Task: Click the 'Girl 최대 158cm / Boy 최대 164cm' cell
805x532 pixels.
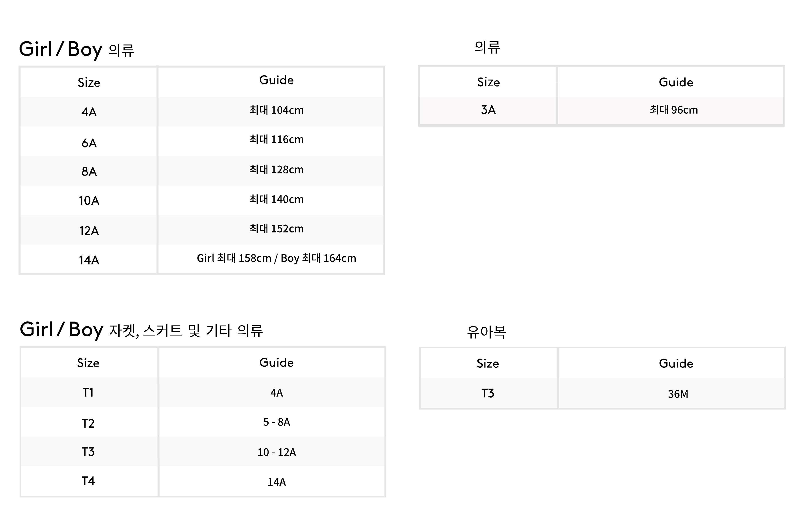Action: (x=276, y=258)
